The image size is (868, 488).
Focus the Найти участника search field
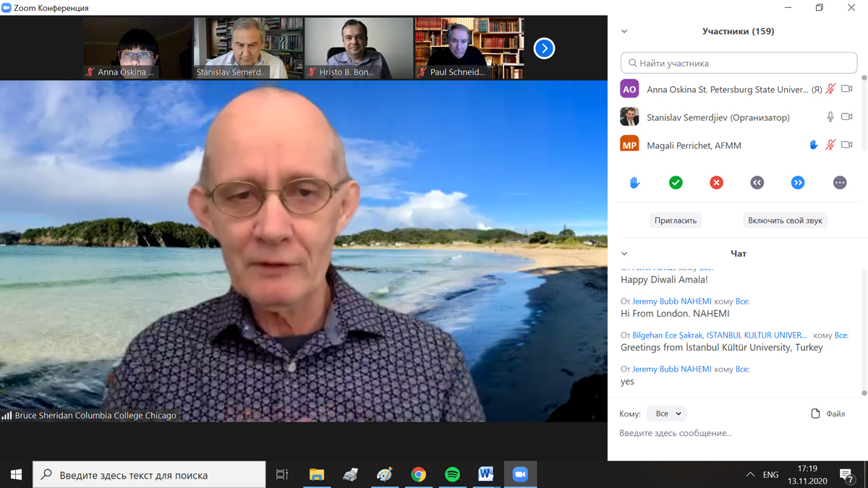(x=739, y=63)
